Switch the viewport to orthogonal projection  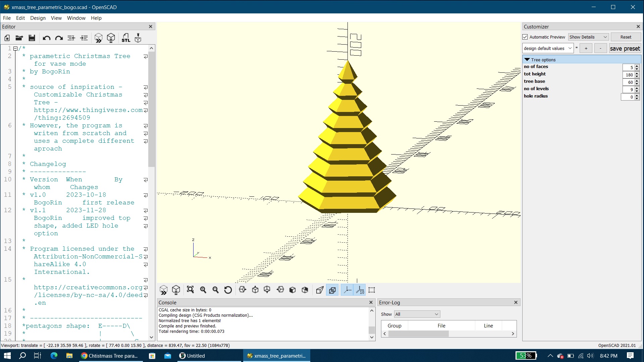pos(332,290)
